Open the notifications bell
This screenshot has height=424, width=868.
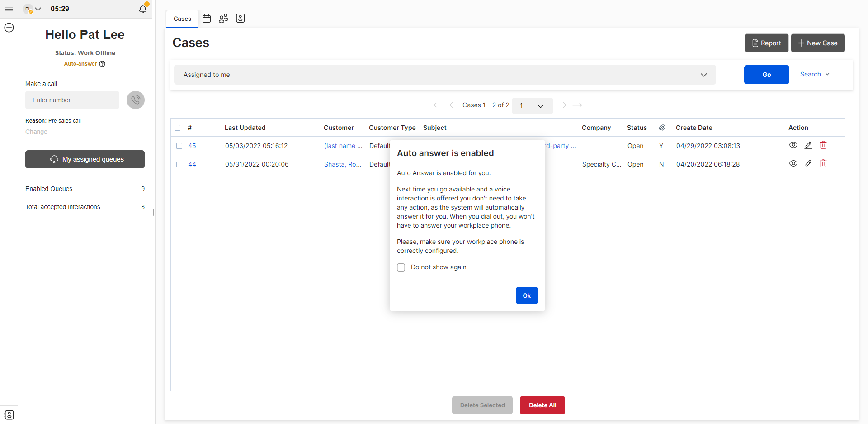143,9
